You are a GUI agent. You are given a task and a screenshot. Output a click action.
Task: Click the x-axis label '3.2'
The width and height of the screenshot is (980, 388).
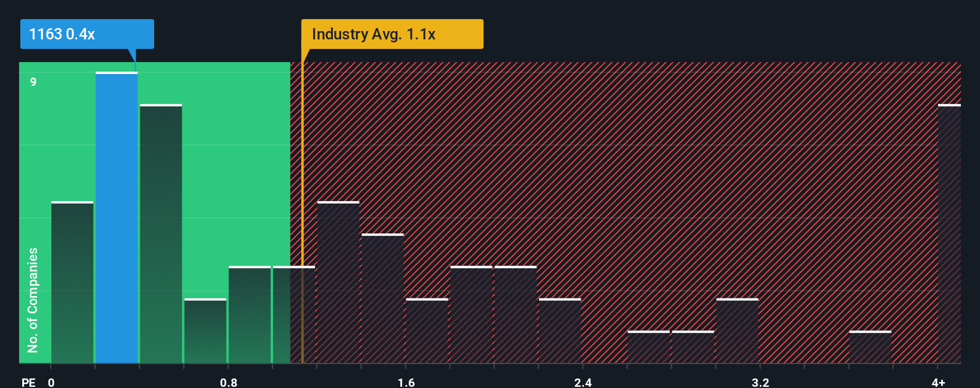pyautogui.click(x=760, y=382)
